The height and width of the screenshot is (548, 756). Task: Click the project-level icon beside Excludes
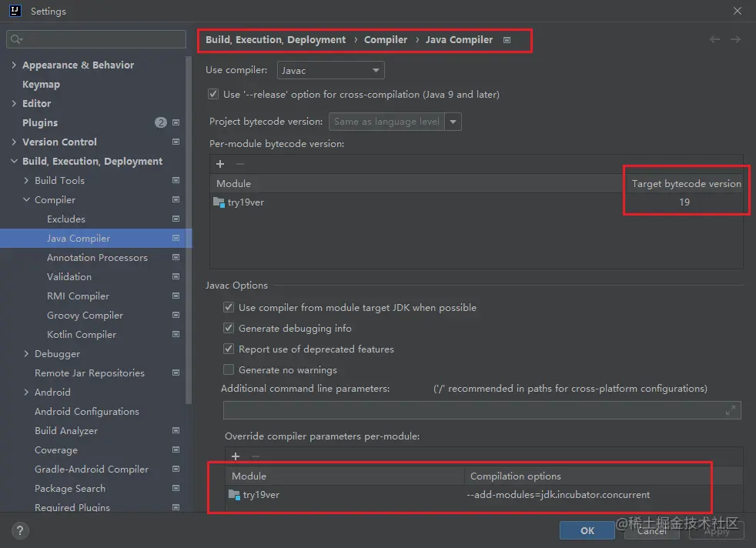176,219
